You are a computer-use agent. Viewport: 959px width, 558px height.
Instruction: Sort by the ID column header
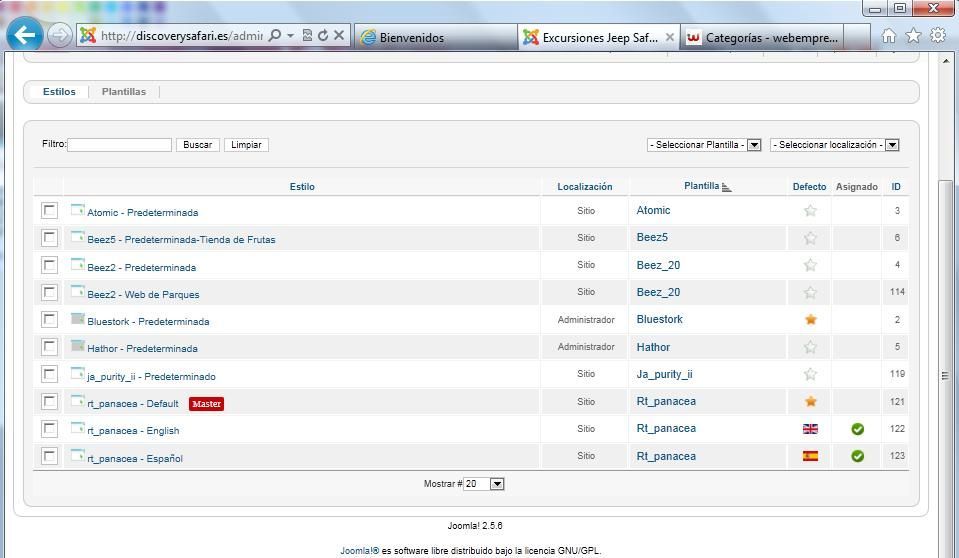[896, 187]
